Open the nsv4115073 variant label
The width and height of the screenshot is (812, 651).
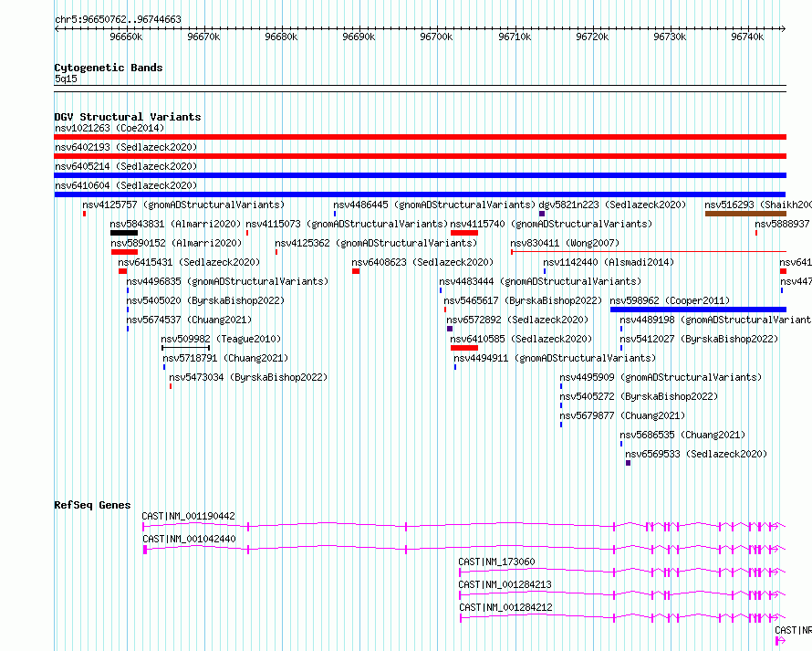coord(347,224)
